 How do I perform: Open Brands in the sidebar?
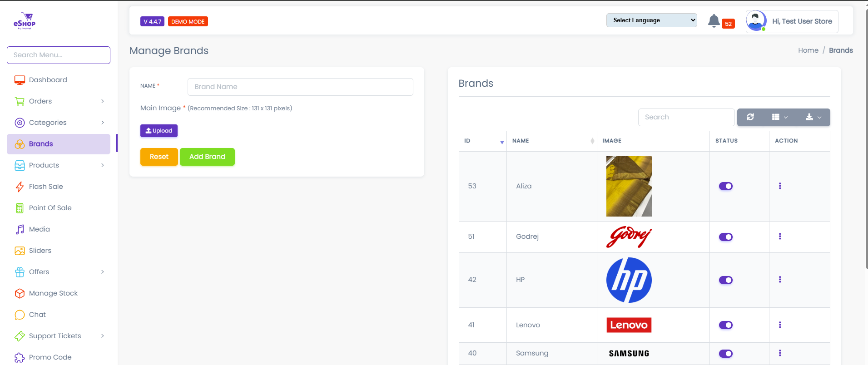click(x=59, y=144)
